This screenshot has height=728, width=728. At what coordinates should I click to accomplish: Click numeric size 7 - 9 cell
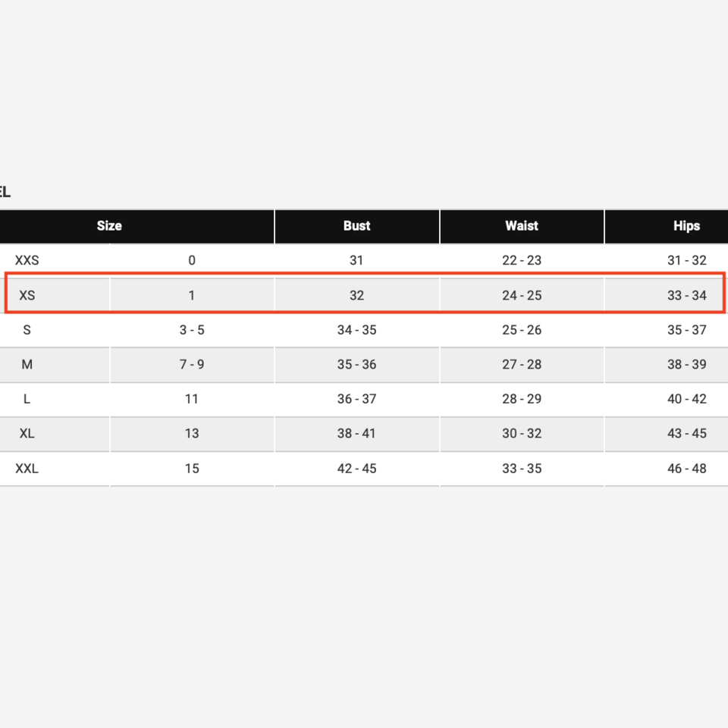(192, 364)
